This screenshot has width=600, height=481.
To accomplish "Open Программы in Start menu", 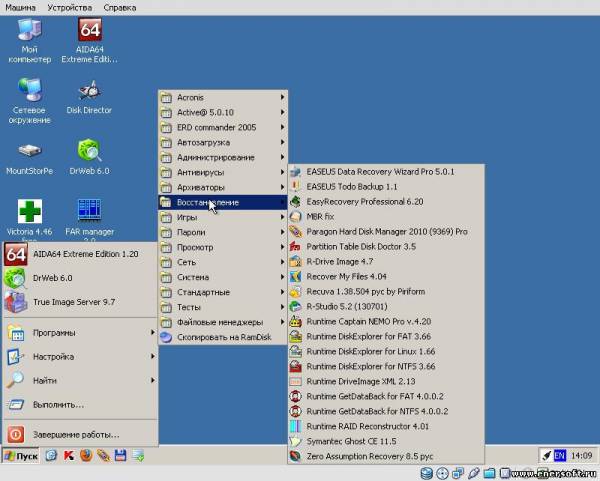I will click(81, 333).
